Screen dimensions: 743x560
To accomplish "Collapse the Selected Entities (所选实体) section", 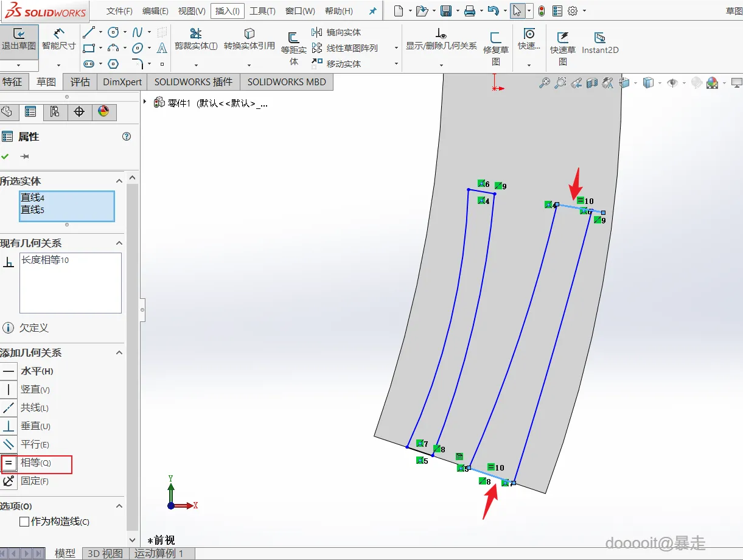I will [x=119, y=181].
